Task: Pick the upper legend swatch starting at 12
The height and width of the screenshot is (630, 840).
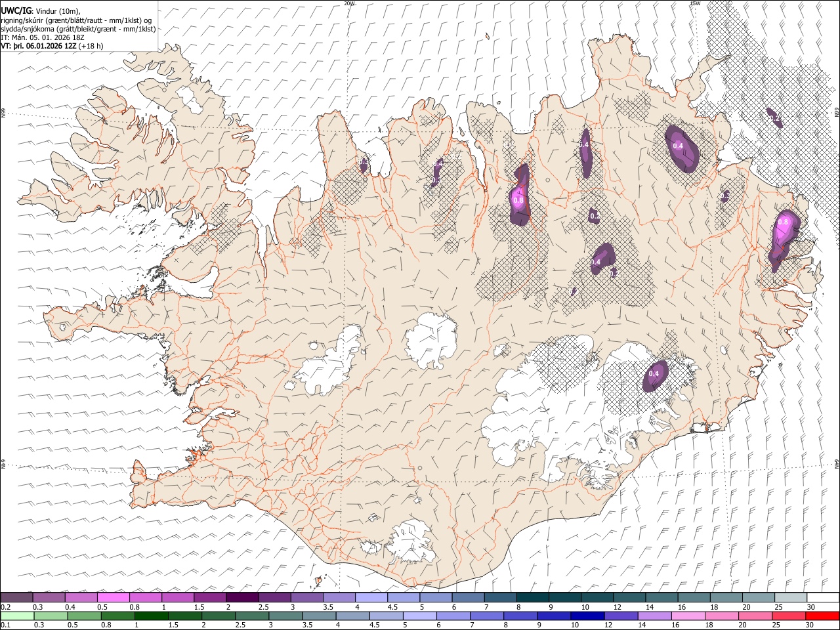Action: tap(629, 598)
